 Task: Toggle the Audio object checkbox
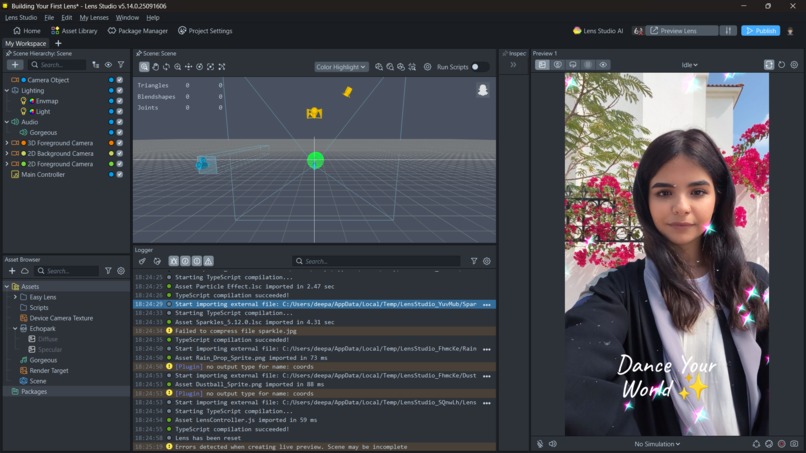120,122
